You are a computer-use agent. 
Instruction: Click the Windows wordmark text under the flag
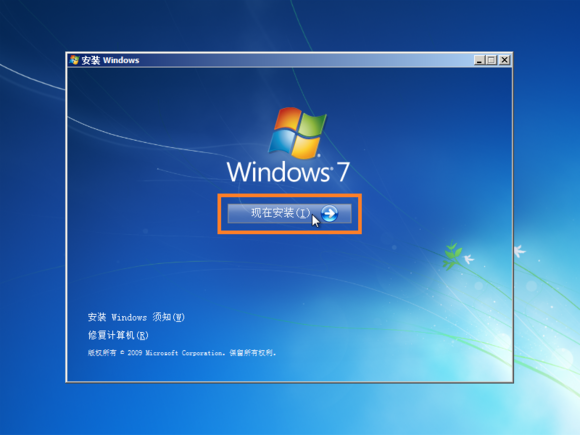pos(279,172)
